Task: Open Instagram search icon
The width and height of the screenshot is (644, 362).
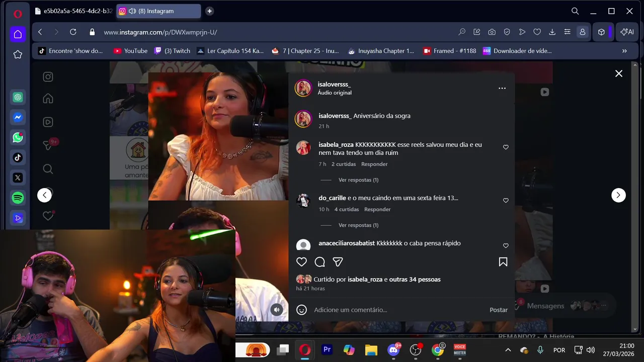Action: pyautogui.click(x=48, y=169)
